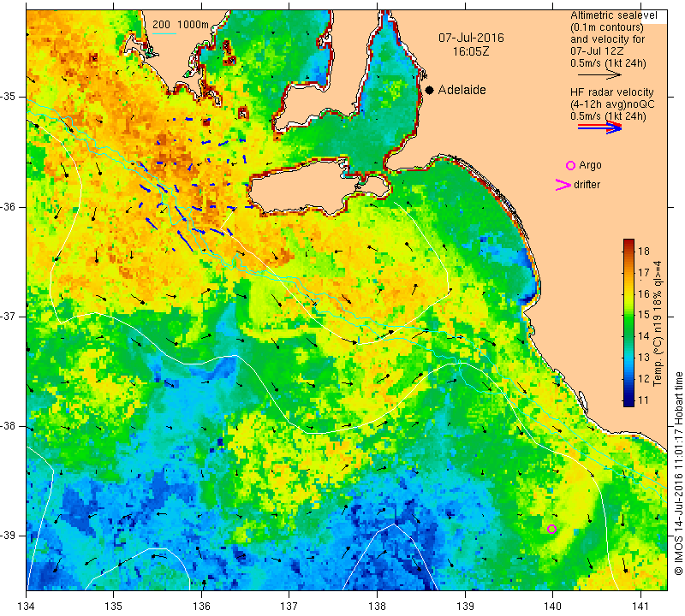685x616 pixels.
Task: Click the color bar value 14
Action: (644, 336)
